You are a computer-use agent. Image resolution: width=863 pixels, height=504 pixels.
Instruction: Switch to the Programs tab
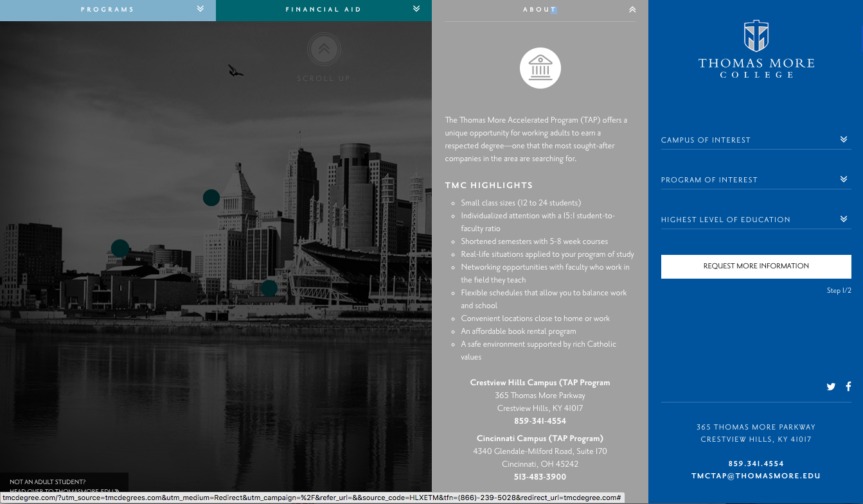tap(108, 10)
